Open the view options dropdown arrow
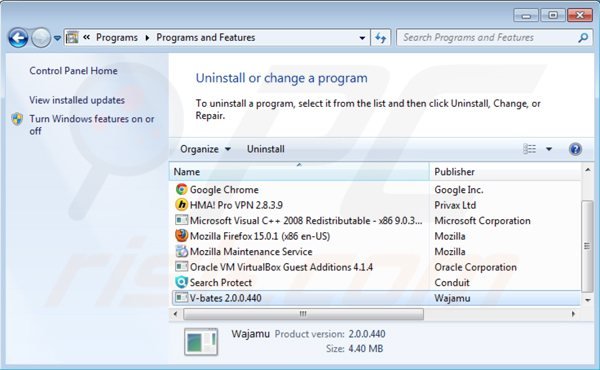The height and width of the screenshot is (370, 600). tap(549, 149)
